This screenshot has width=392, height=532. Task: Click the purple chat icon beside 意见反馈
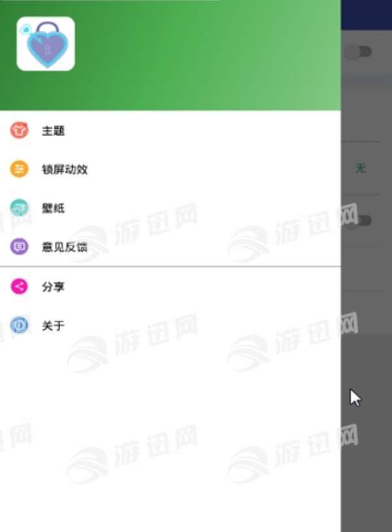(x=20, y=246)
